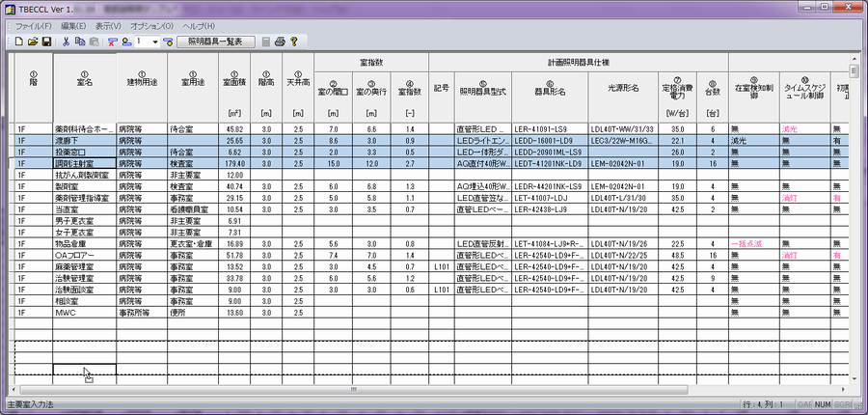Image resolution: width=868 pixels, height=415 pixels.
Task: Save using the floppy disk icon
Action: pyautogui.click(x=46, y=42)
